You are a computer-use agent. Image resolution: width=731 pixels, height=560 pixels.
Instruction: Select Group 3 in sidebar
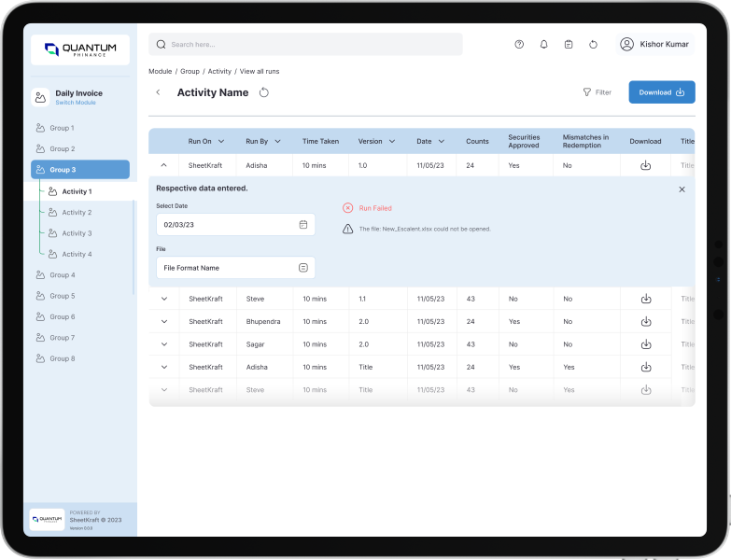[80, 170]
